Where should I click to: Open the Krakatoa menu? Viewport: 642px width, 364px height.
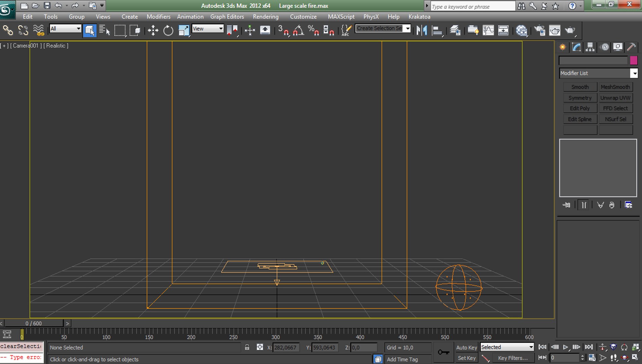pos(419,17)
